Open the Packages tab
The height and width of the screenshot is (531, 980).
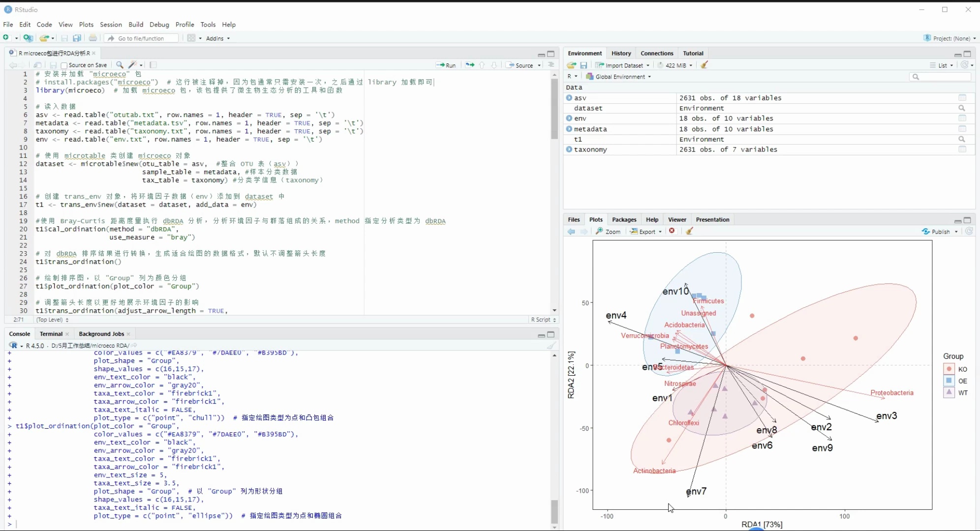pyautogui.click(x=624, y=219)
